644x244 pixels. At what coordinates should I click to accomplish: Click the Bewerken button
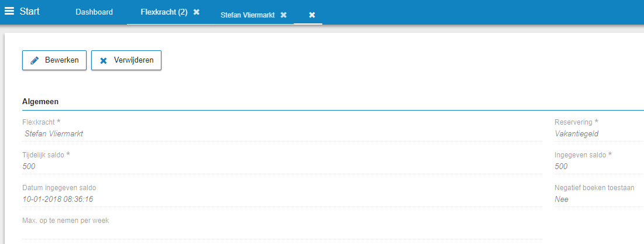(54, 60)
